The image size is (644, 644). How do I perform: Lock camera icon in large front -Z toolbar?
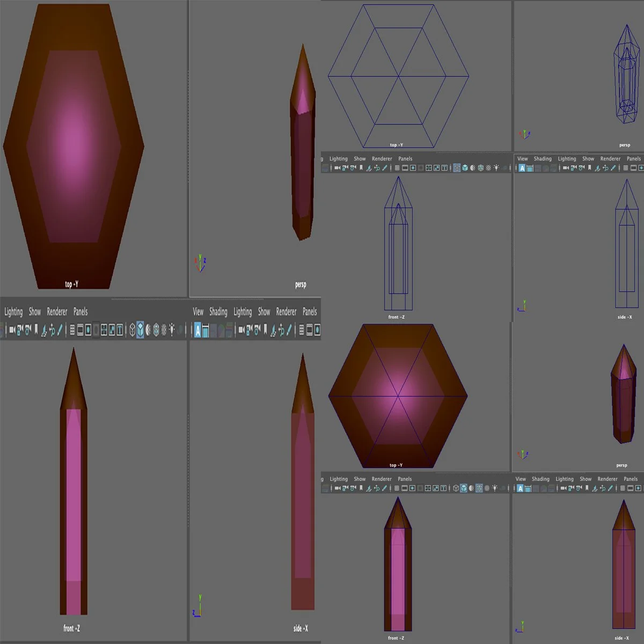tap(20, 330)
